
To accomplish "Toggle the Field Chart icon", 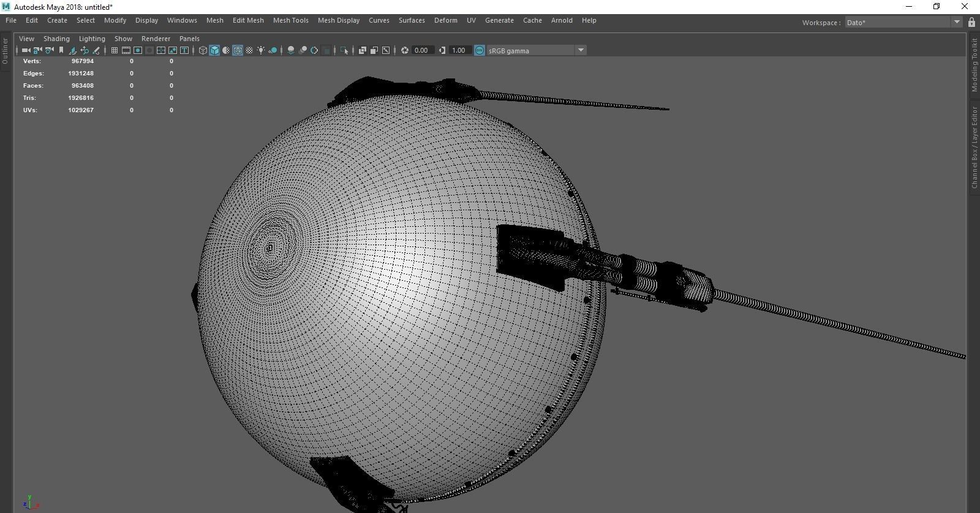I will coord(161,50).
